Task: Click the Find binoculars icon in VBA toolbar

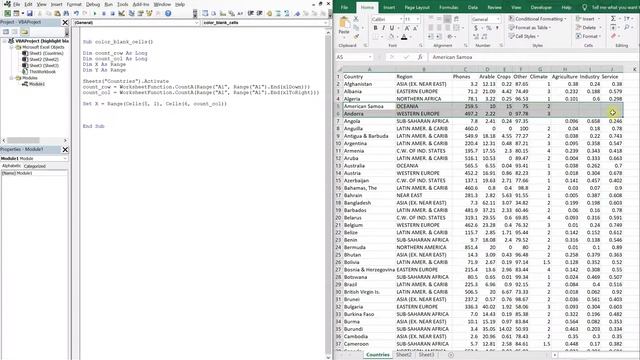Action: click(66, 13)
